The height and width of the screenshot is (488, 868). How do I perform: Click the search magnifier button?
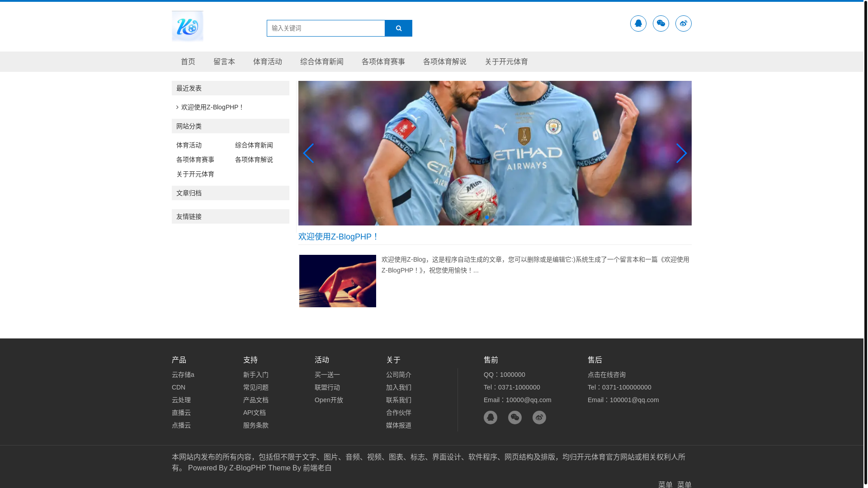click(398, 28)
